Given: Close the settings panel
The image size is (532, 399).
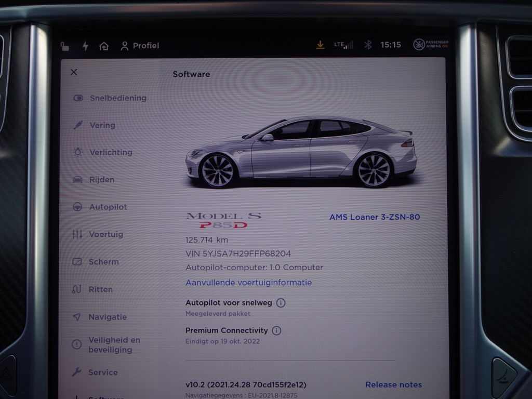Looking at the screenshot, I should tap(74, 72).
